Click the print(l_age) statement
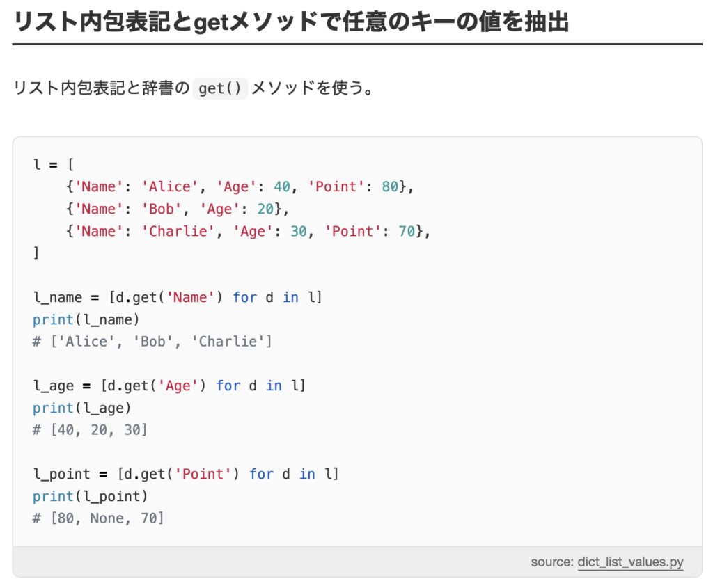 (x=81, y=408)
